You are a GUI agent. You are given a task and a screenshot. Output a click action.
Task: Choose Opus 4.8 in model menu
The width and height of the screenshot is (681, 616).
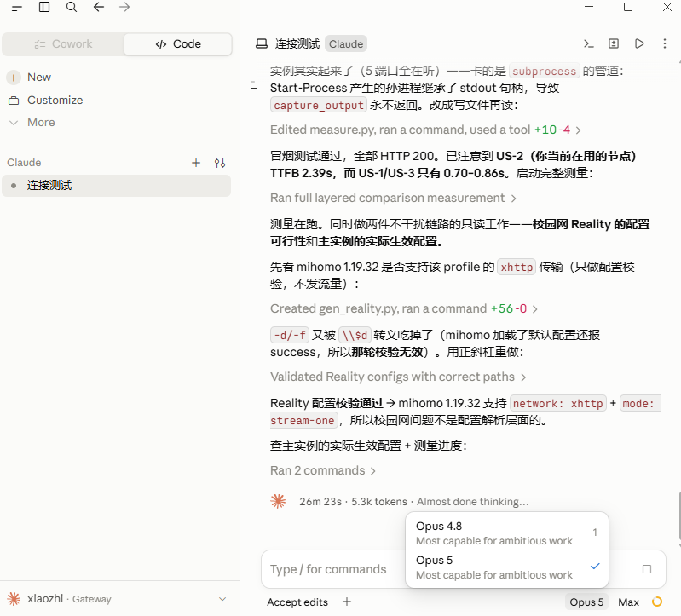pos(507,533)
